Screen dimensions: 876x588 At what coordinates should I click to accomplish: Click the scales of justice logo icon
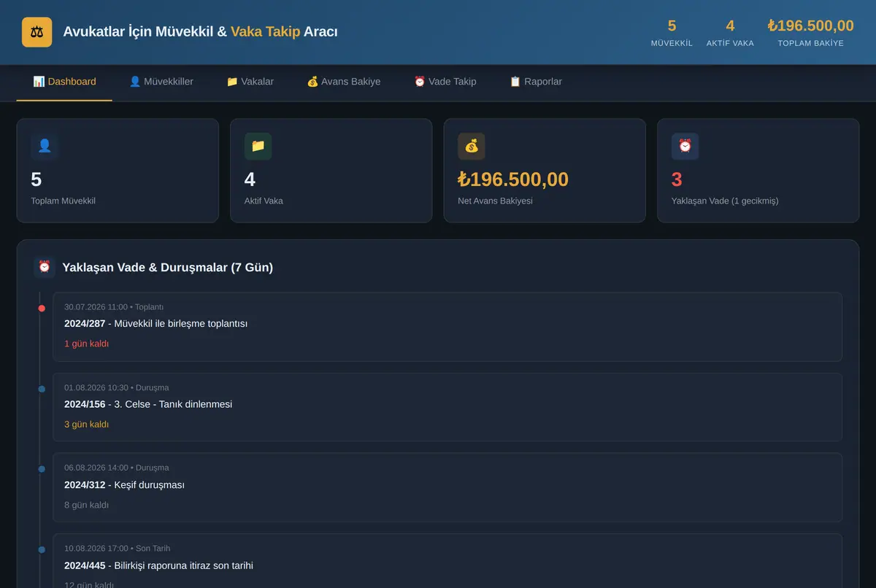36,32
